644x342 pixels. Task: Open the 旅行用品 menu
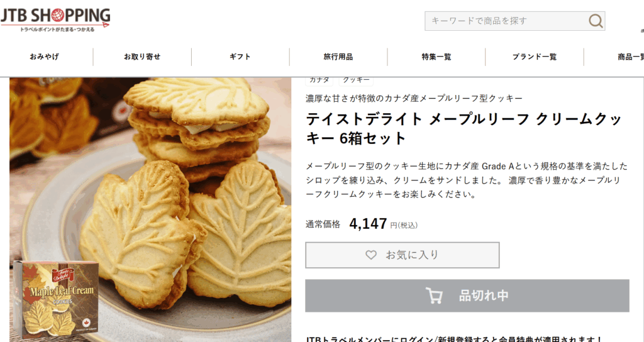point(338,57)
